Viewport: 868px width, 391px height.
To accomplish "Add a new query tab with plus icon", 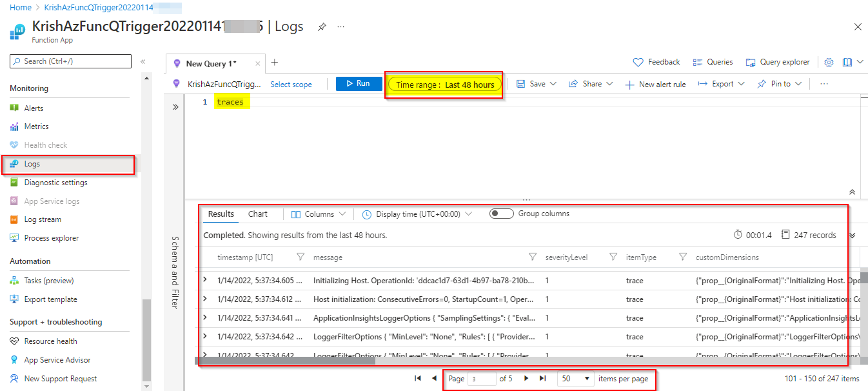I will click(x=274, y=63).
